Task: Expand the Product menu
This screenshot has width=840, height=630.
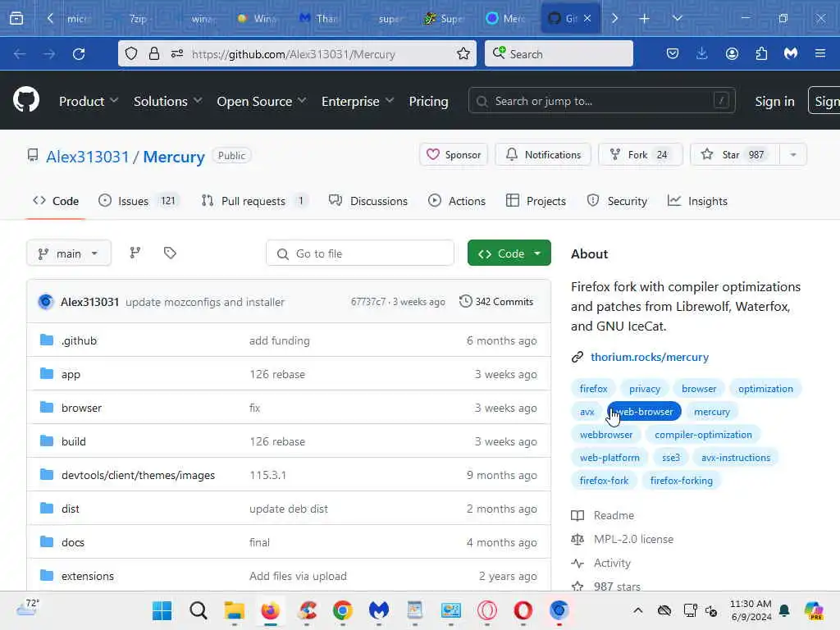Action: point(89,101)
